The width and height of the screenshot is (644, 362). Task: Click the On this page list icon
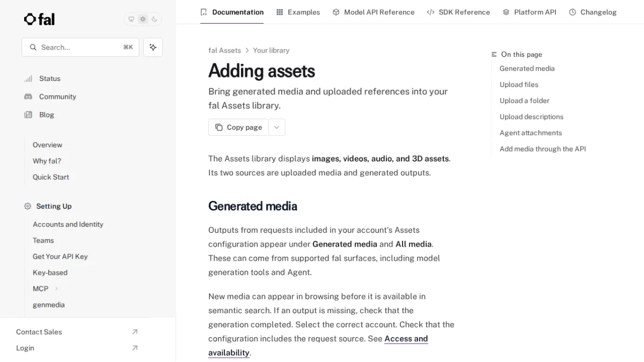(494, 54)
